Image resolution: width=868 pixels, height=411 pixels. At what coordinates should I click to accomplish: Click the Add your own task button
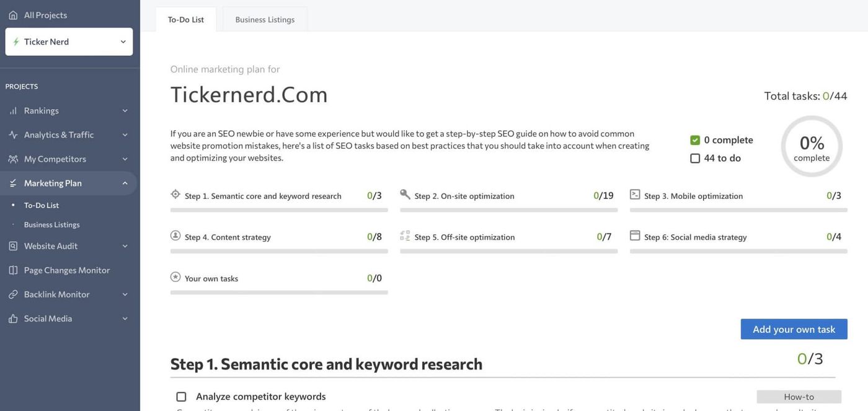pyautogui.click(x=794, y=329)
